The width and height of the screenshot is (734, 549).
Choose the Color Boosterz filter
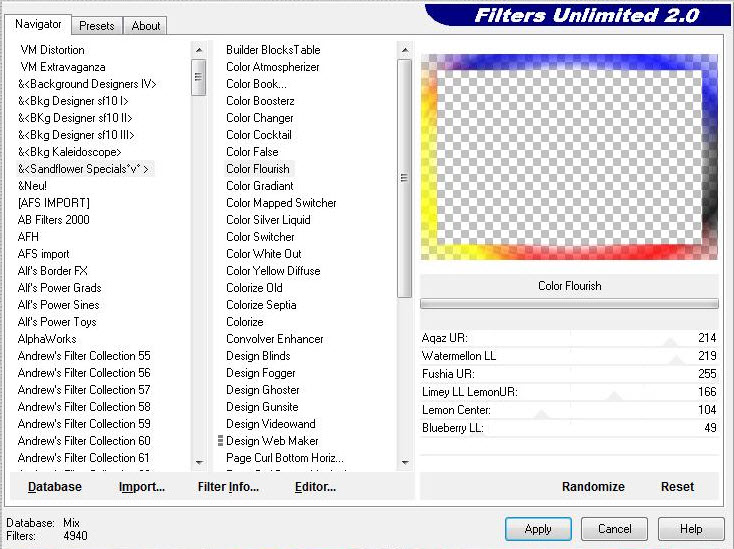(260, 101)
